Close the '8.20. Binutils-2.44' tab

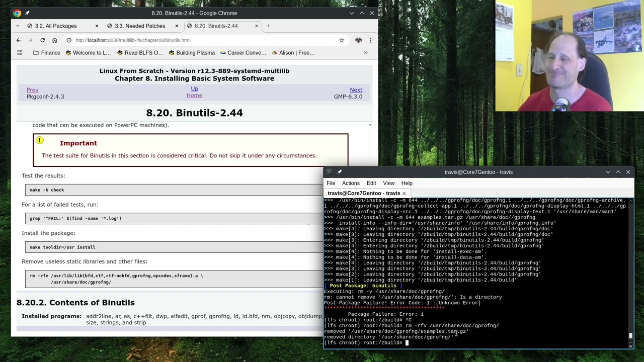(257, 26)
